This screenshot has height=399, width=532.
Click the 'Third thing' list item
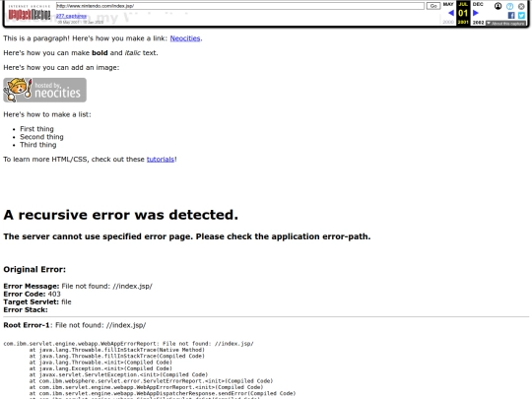pos(38,145)
